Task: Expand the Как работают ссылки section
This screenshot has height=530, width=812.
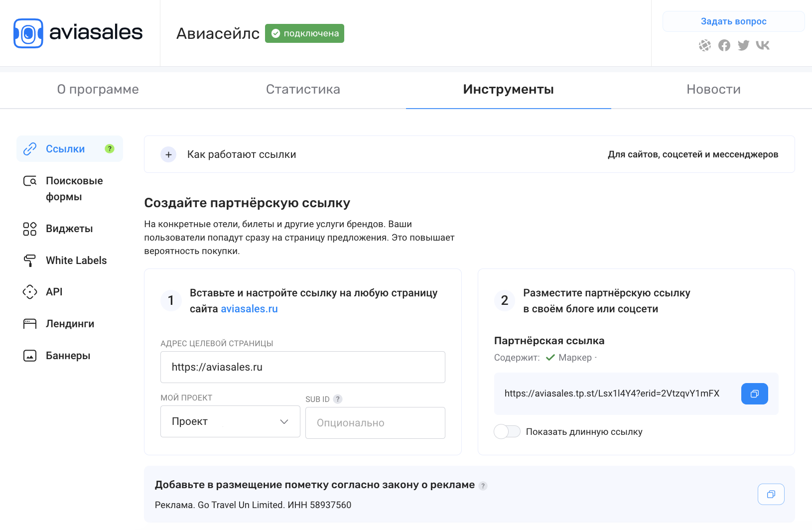Action: 469,154
